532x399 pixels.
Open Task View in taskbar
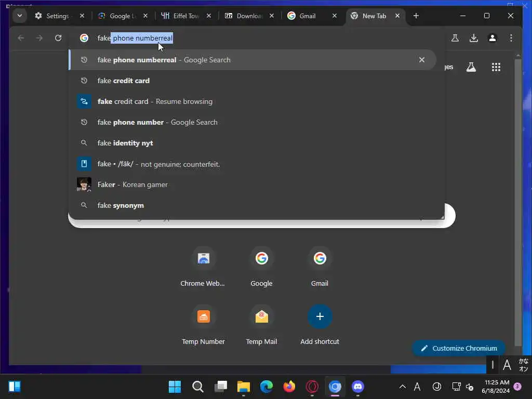tap(220, 387)
